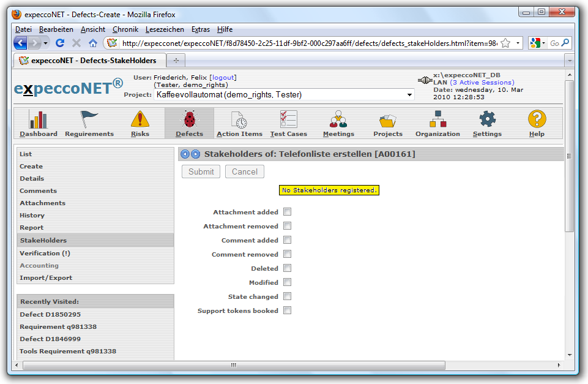Image resolution: width=588 pixels, height=384 pixels.
Task: Tick the State changed checkbox
Action: (x=287, y=296)
